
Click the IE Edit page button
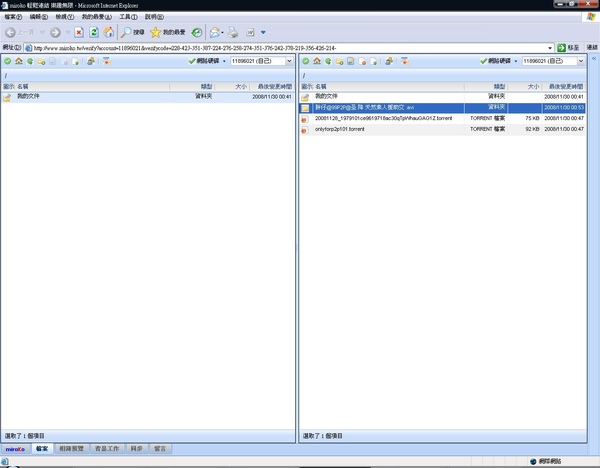[250, 33]
